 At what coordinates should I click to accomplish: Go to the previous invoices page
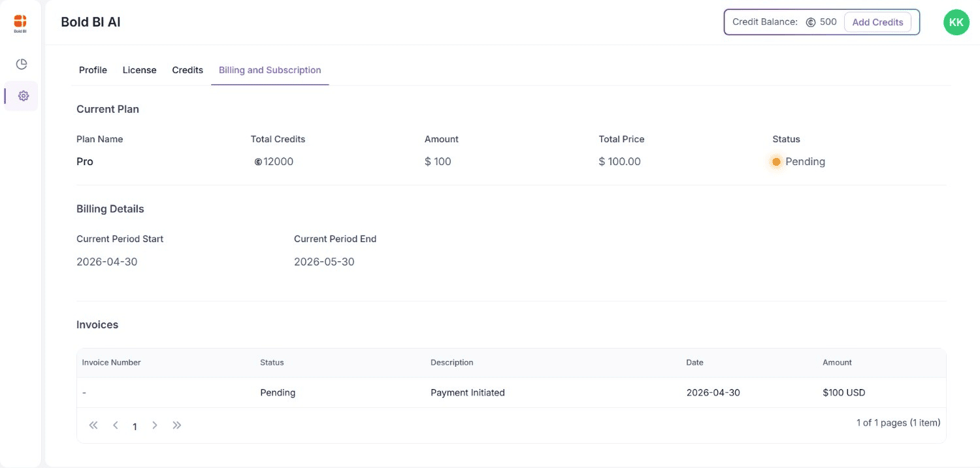coord(116,426)
